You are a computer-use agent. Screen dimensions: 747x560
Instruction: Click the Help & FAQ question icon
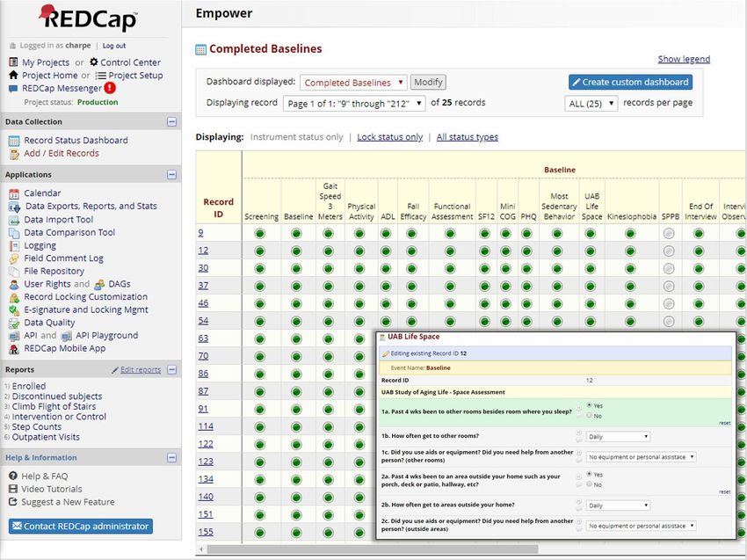[13, 476]
